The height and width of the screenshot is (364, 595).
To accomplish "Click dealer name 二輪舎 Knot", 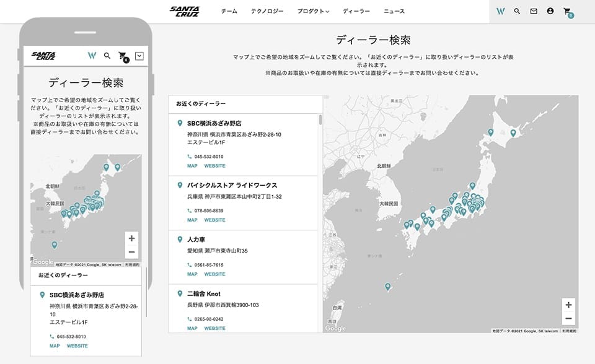I will pyautogui.click(x=204, y=293).
